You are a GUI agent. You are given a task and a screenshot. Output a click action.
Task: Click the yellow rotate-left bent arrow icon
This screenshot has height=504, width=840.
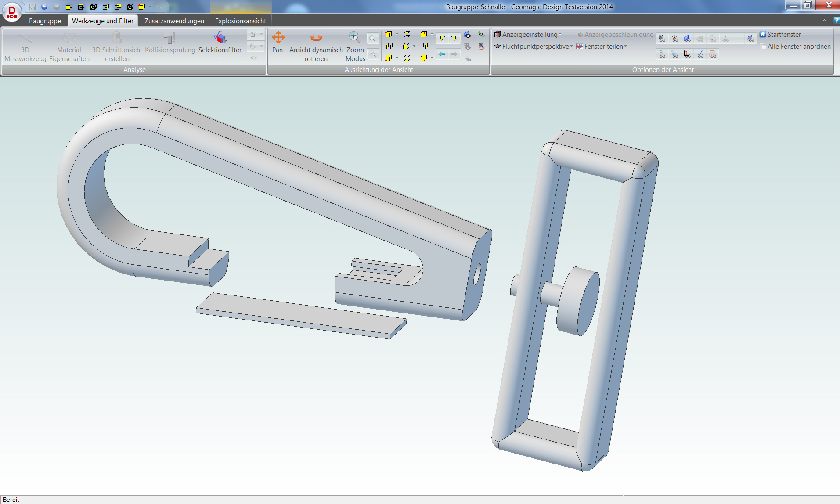(x=442, y=38)
